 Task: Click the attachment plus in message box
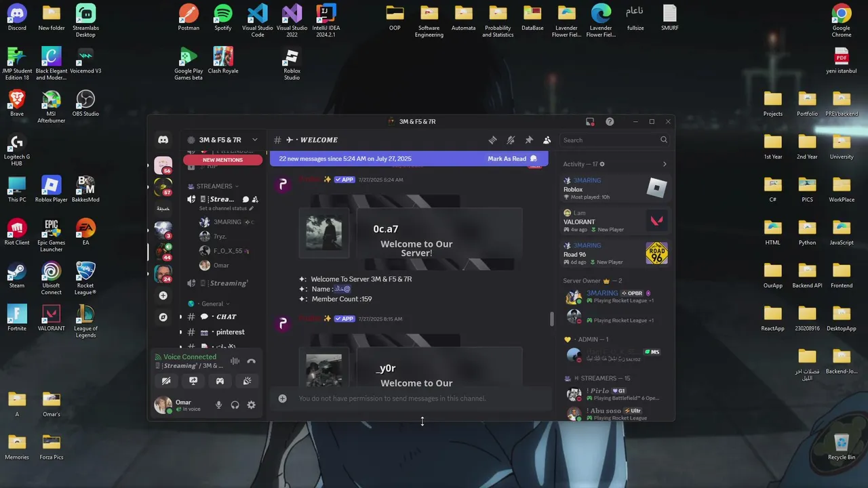click(282, 399)
